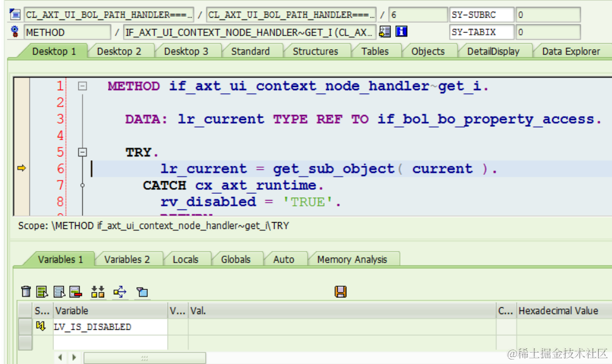Image resolution: width=612 pixels, height=364 pixels.
Task: Click the IF_AXT_UI_CONTEXT_NODE_HANDLER~GET_I field
Action: (250, 32)
